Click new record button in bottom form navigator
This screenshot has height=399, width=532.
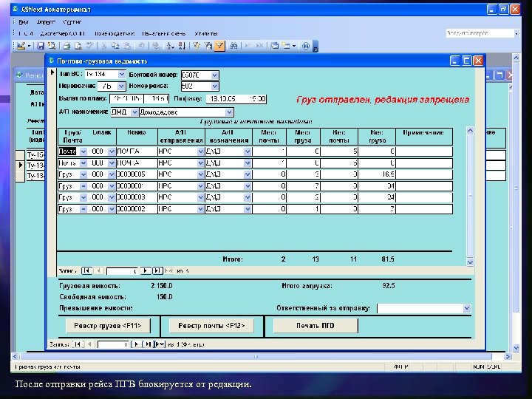(160, 344)
